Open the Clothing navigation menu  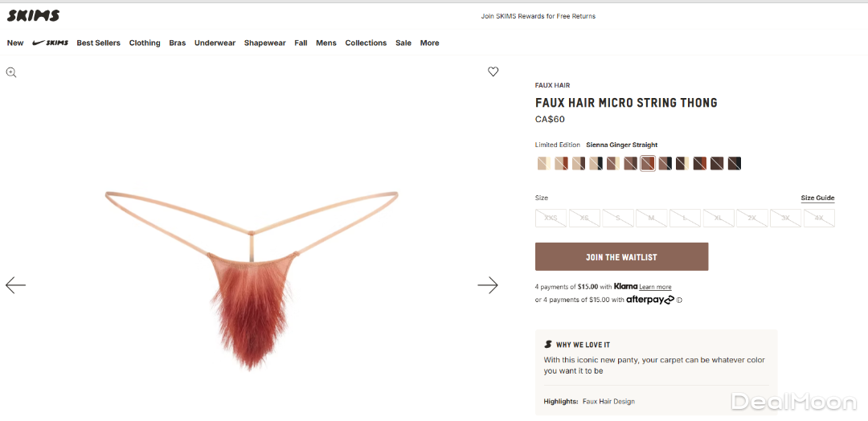(x=145, y=43)
